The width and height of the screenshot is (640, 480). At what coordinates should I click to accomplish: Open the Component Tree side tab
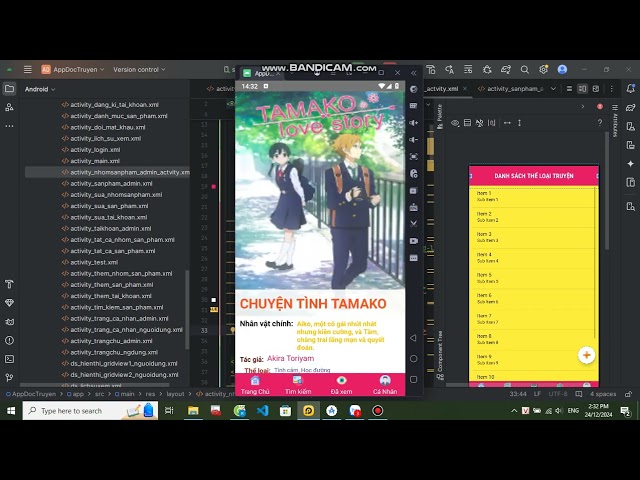click(x=440, y=355)
